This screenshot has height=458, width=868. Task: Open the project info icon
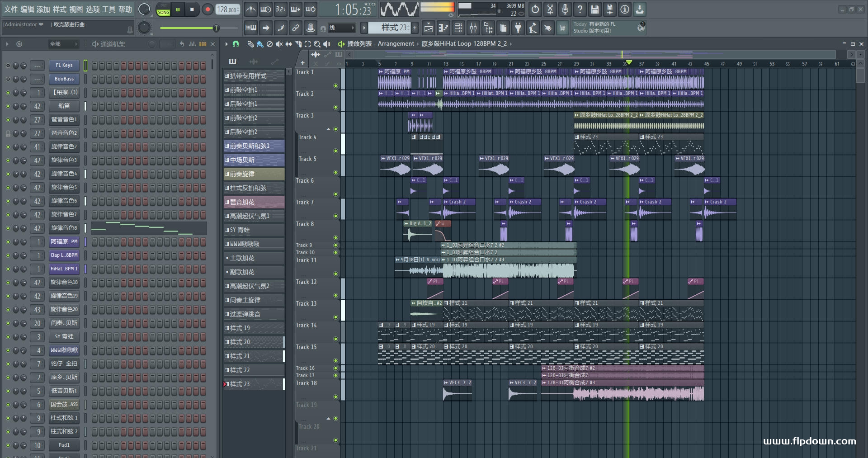point(625,9)
